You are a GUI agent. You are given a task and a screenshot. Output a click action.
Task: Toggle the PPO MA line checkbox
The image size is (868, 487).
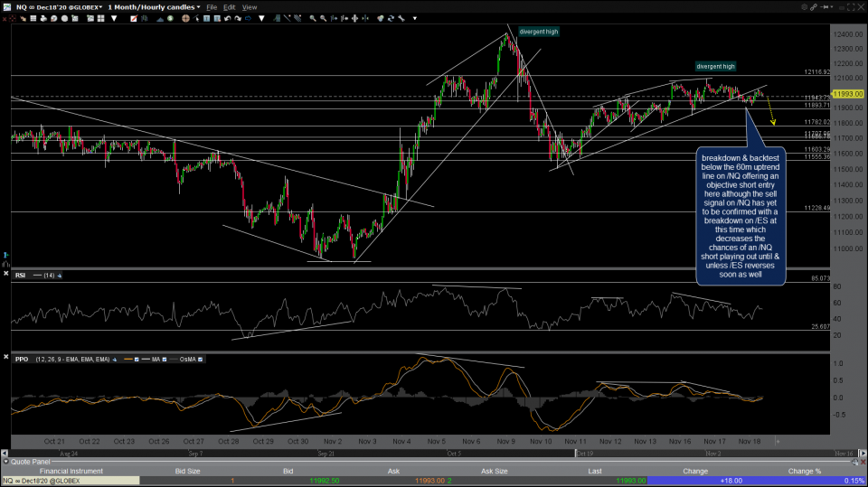point(165,360)
